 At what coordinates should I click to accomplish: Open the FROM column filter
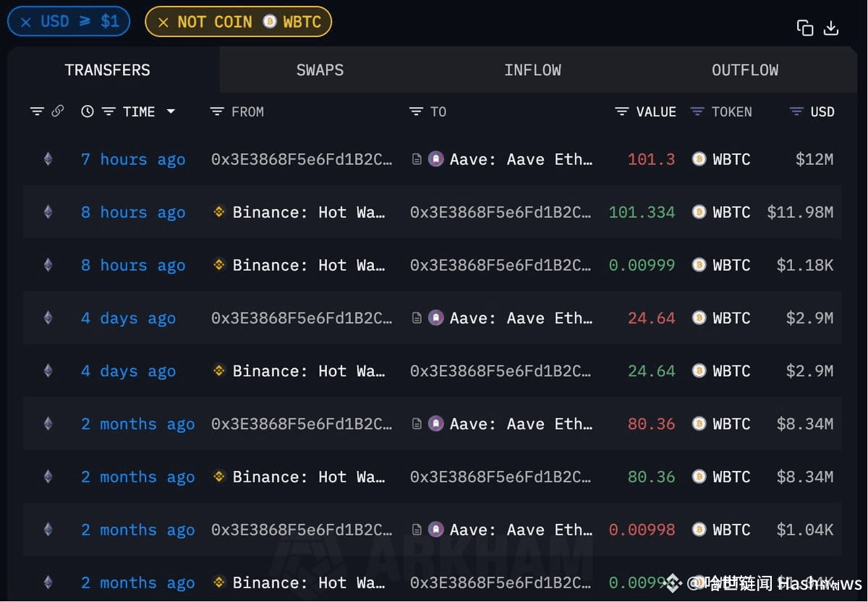(x=216, y=111)
